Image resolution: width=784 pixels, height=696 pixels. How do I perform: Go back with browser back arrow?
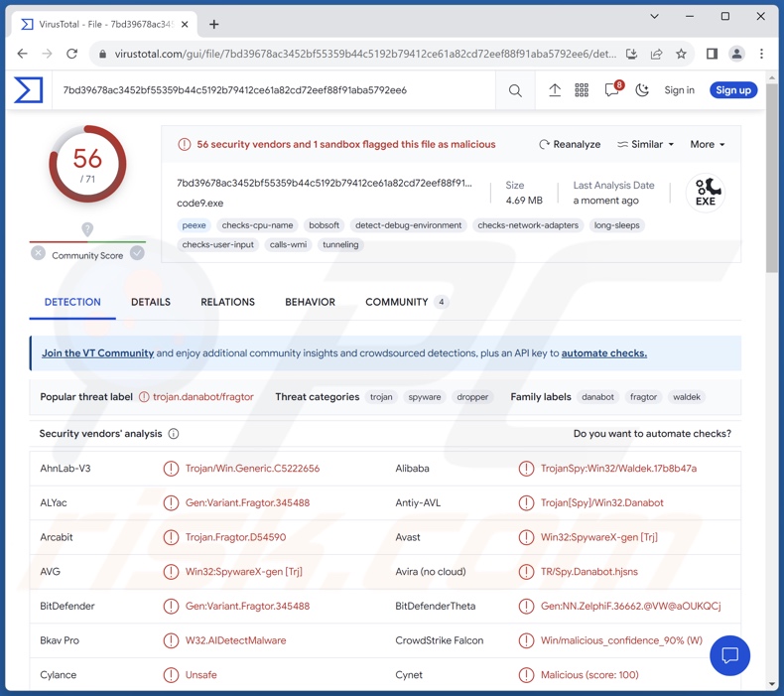pos(23,54)
